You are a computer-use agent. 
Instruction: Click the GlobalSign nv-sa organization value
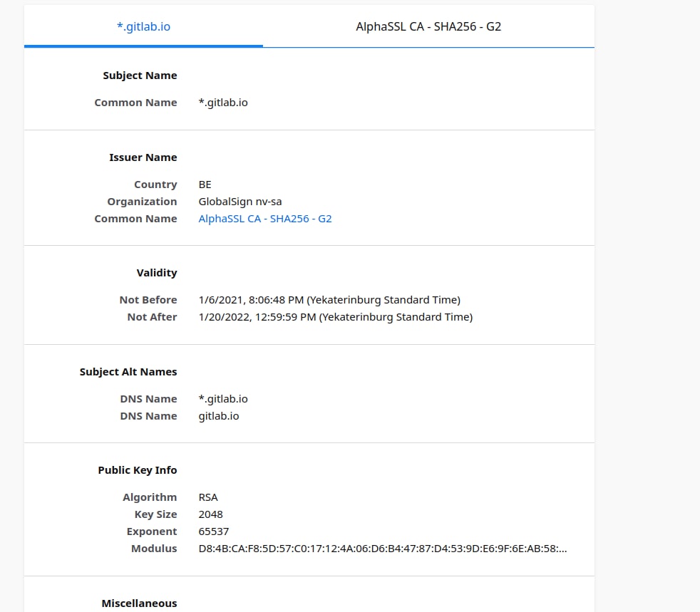click(240, 202)
